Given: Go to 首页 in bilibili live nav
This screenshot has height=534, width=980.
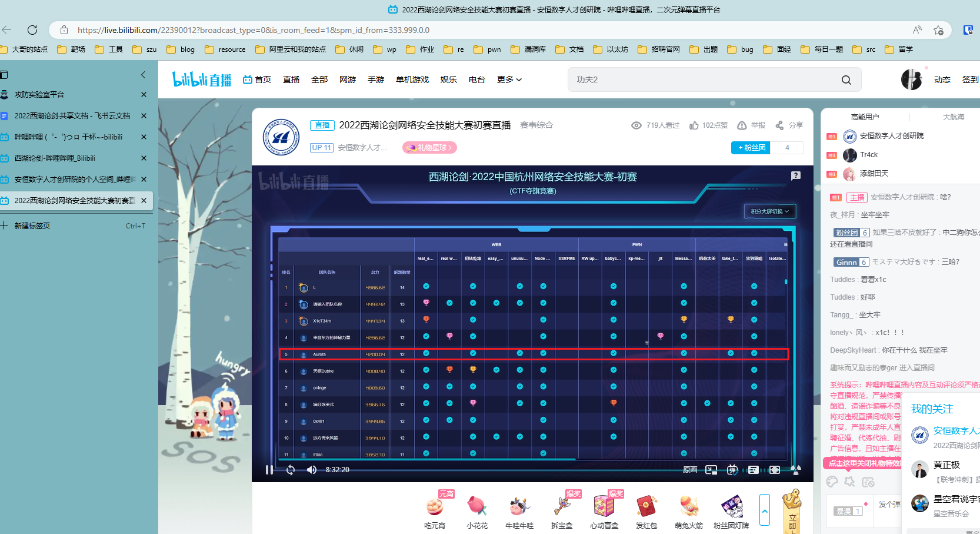Looking at the screenshot, I should (257, 79).
